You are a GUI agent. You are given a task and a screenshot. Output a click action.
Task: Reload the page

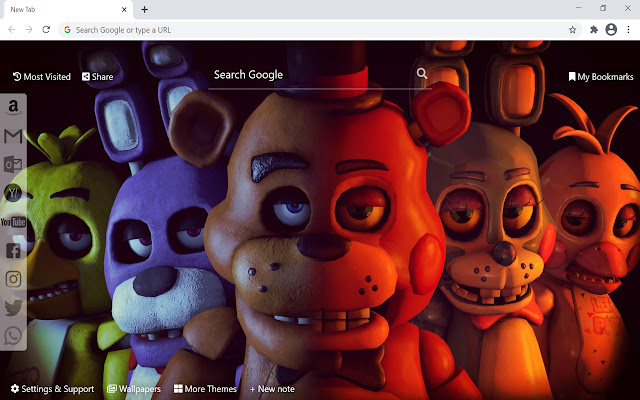(46, 29)
